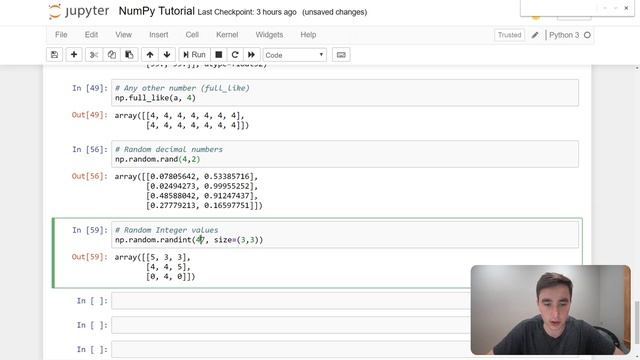Restart kernel and run all fast-forward icon

[x=251, y=55]
